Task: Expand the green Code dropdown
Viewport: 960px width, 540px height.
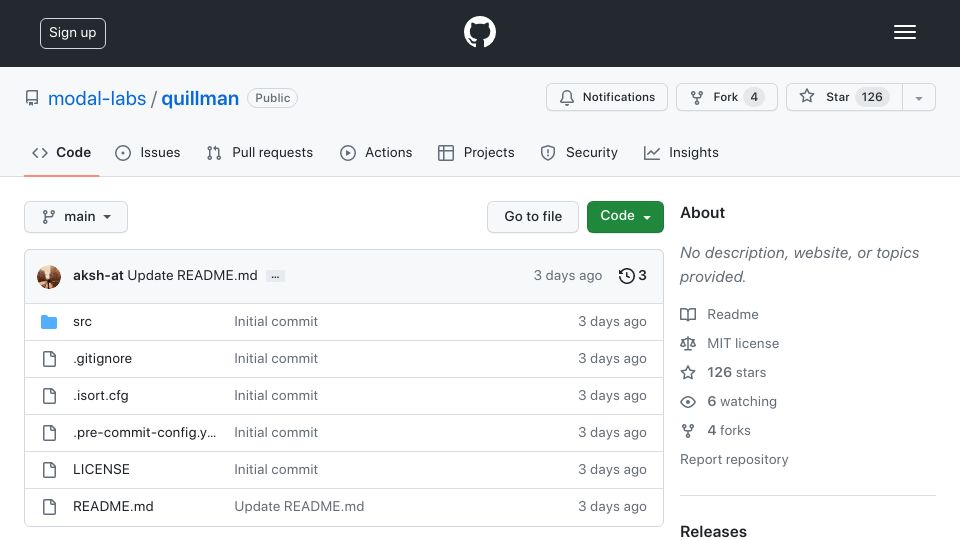Action: [625, 217]
